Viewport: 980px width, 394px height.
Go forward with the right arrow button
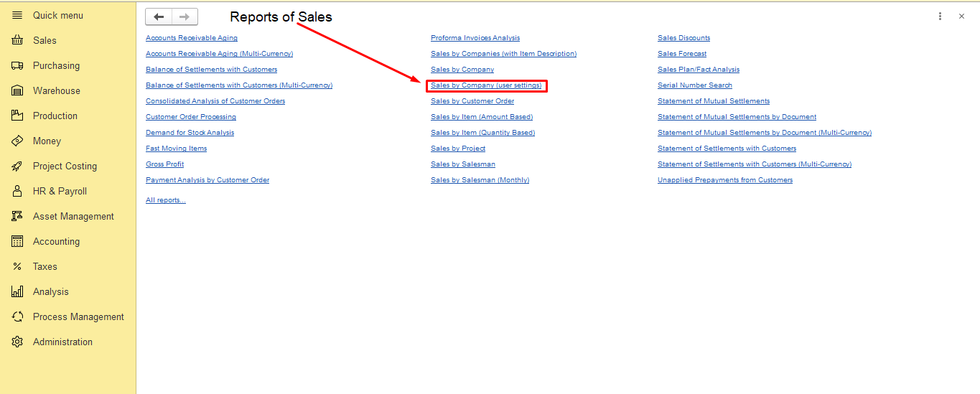(185, 17)
